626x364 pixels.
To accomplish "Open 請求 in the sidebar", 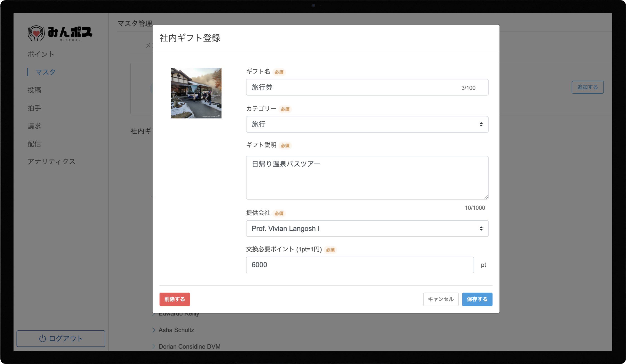I will click(x=34, y=126).
